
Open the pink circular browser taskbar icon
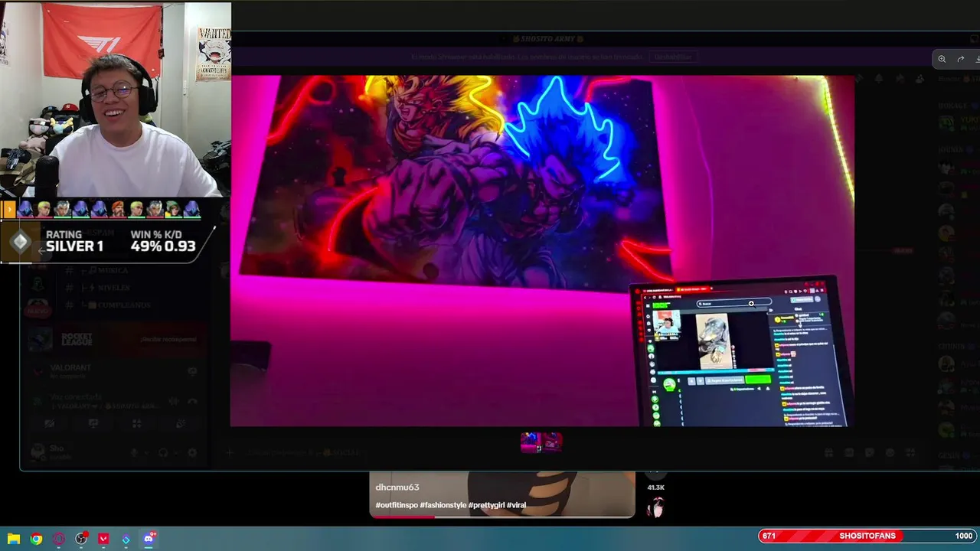[58, 539]
